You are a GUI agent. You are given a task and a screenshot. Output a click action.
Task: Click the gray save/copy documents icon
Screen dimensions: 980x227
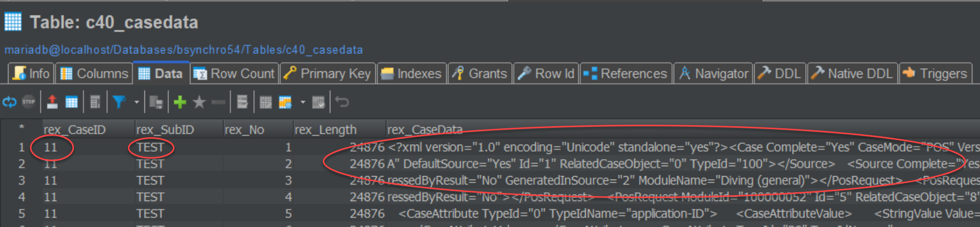[x=156, y=102]
